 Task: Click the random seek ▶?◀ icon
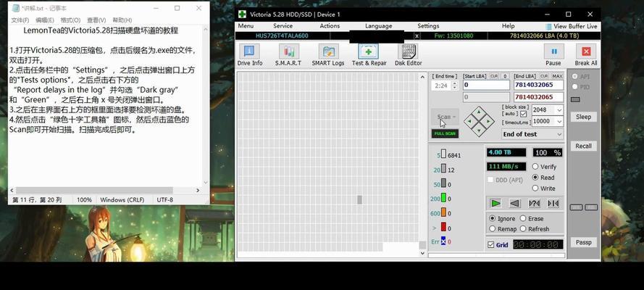535,203
